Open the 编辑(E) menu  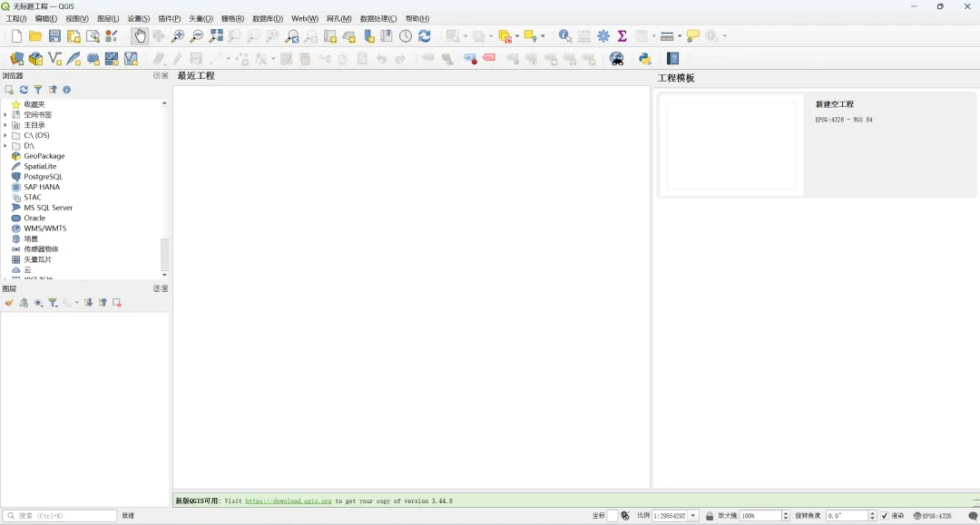(x=46, y=19)
